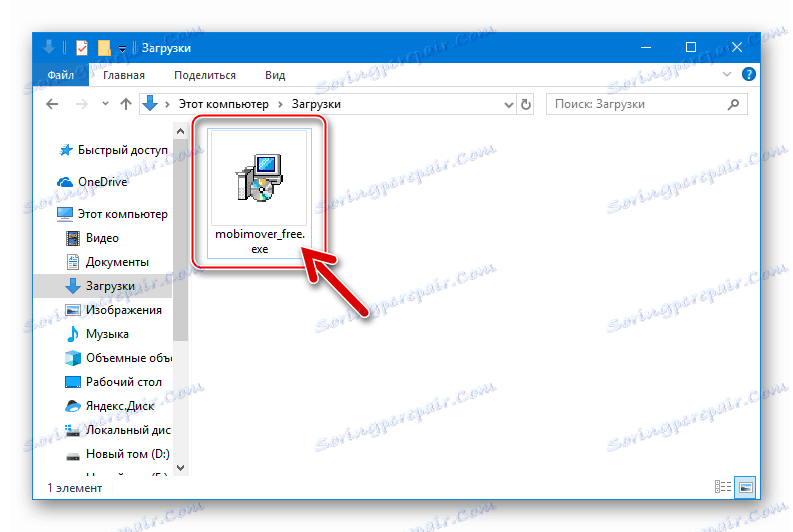793x532 pixels.
Task: Click the search magnifier icon
Action: point(733,104)
